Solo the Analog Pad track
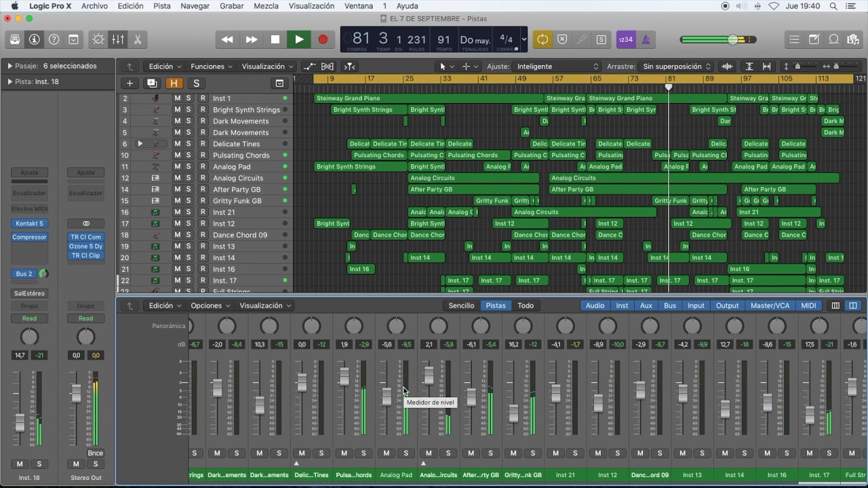Viewport: 868px width, 488px height. click(189, 167)
